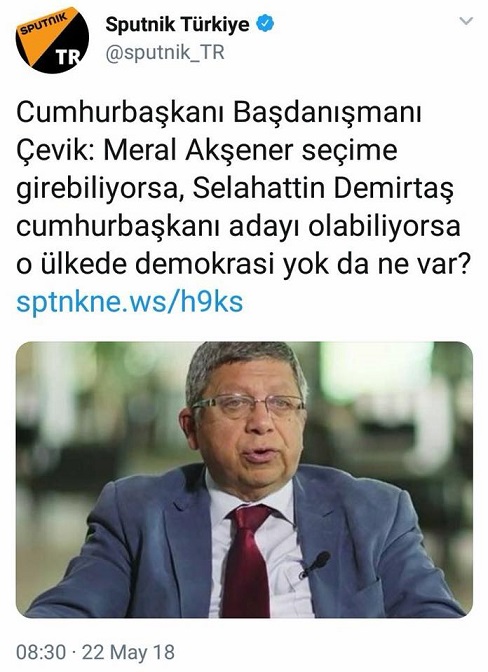Open the Sputnik TR profile avatar
Screen dimensions: 488x672
click(52, 40)
